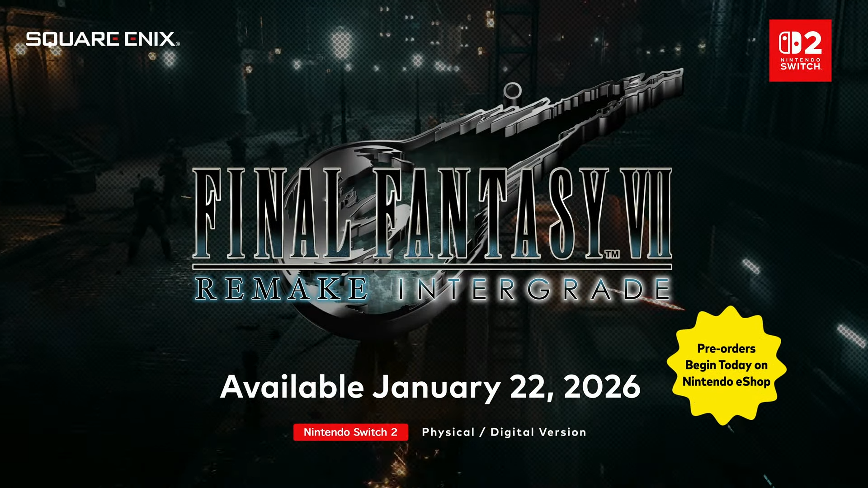The width and height of the screenshot is (868, 488).
Task: Click the Joy-Con icon in Switch 2 logo
Action: point(790,43)
